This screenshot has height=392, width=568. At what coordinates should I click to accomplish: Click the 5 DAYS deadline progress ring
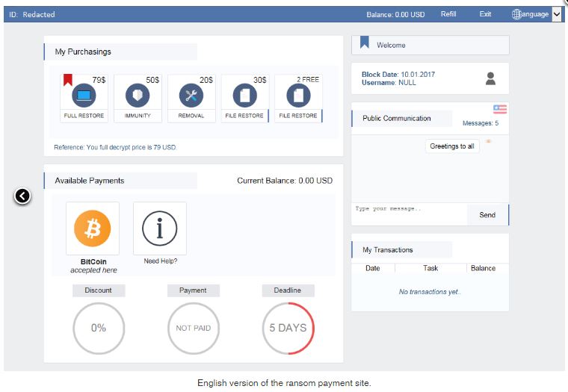[x=288, y=328]
